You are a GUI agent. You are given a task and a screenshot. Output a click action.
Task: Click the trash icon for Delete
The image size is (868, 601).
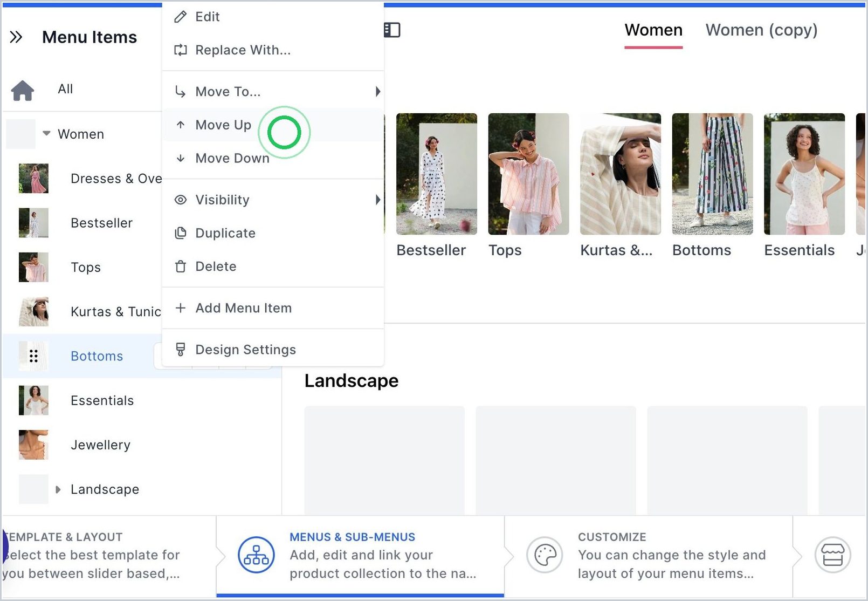click(x=181, y=267)
